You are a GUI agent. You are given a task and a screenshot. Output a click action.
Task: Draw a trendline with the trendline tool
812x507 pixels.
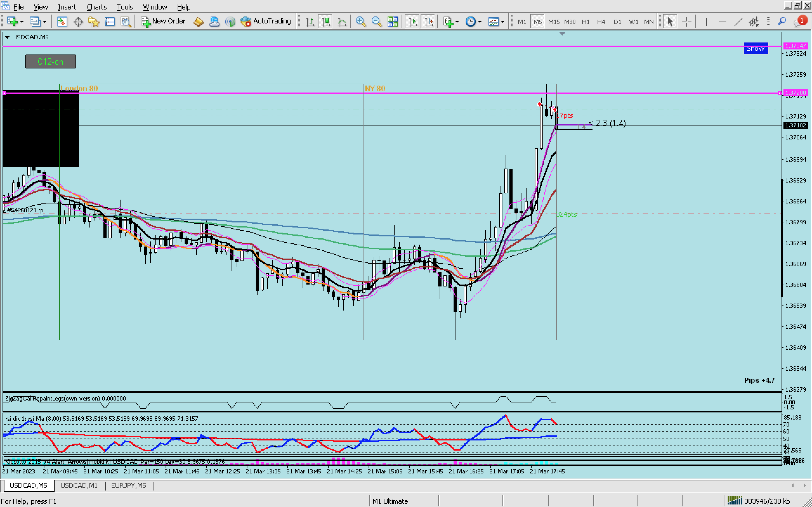tap(738, 22)
